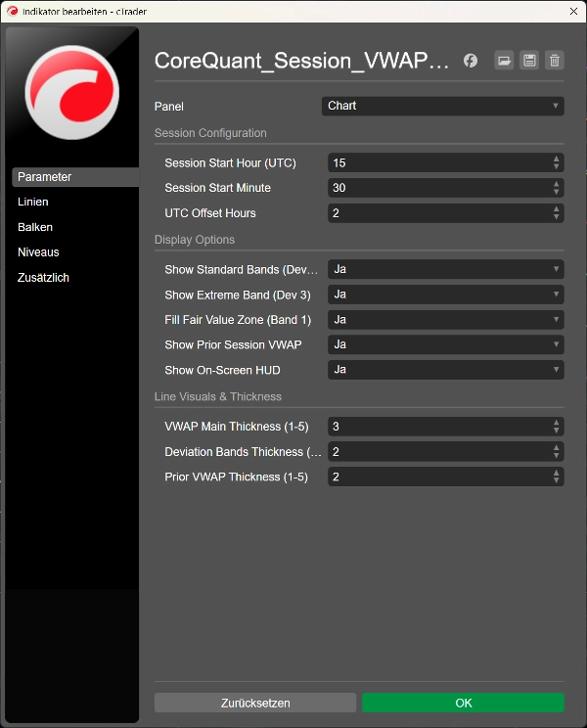Viewport: 587px width, 728px height.
Task: Click the Facebook share icon
Action: [470, 61]
